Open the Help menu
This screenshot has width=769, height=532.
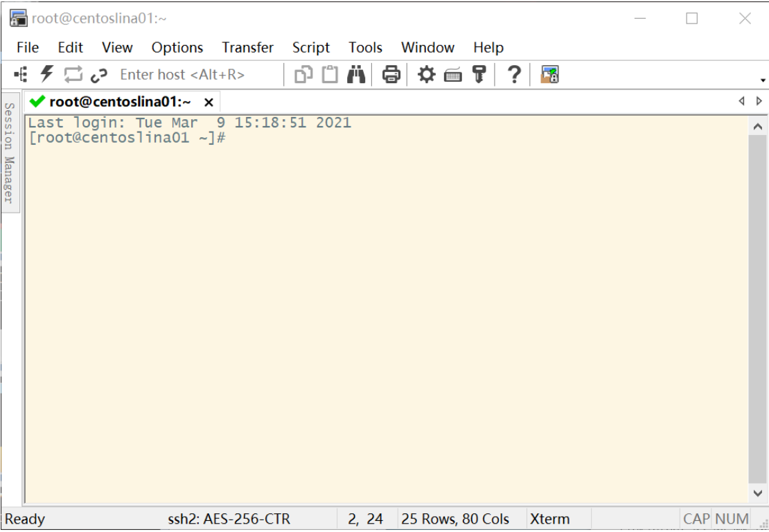488,48
